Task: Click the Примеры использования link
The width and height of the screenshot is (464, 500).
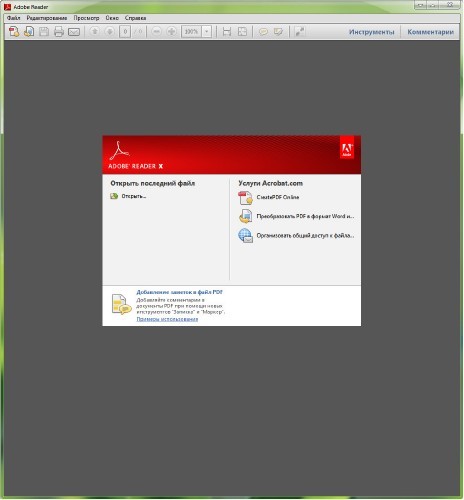Action: [x=167, y=319]
